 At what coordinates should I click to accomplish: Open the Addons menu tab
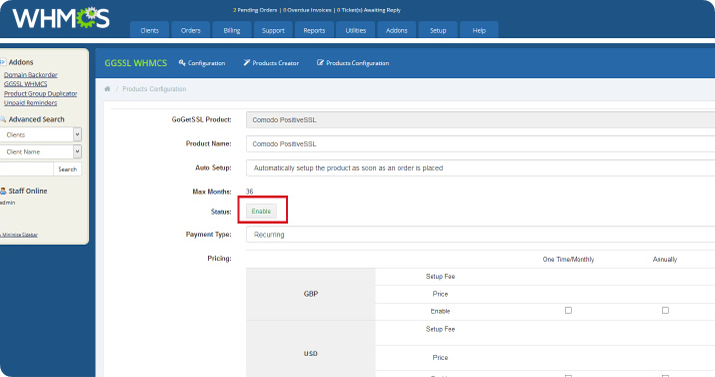(397, 30)
